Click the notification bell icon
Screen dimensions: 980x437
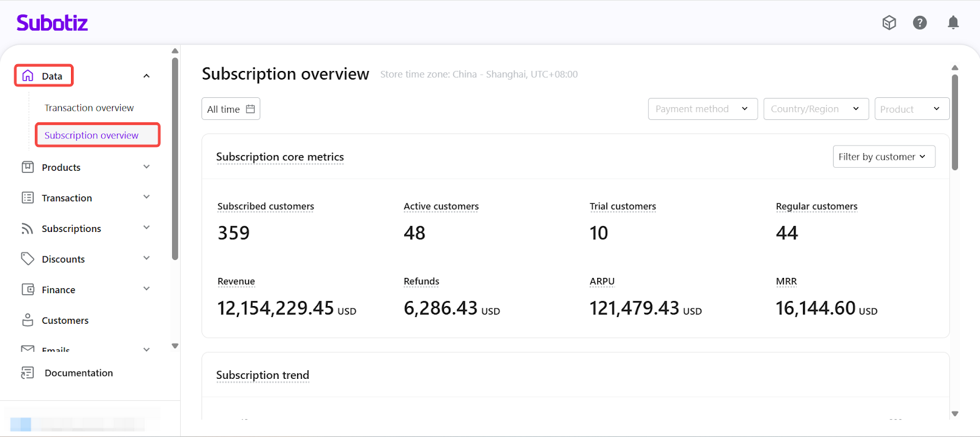click(953, 23)
